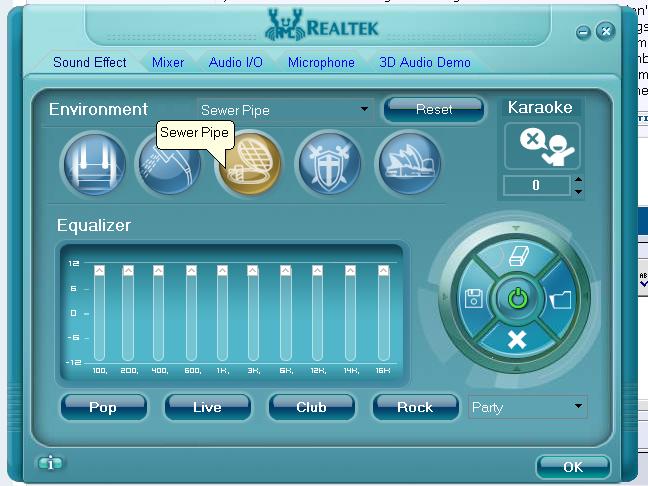648x486 pixels.
Task: Save equalizer preset with floppy disk icon
Action: tap(474, 298)
